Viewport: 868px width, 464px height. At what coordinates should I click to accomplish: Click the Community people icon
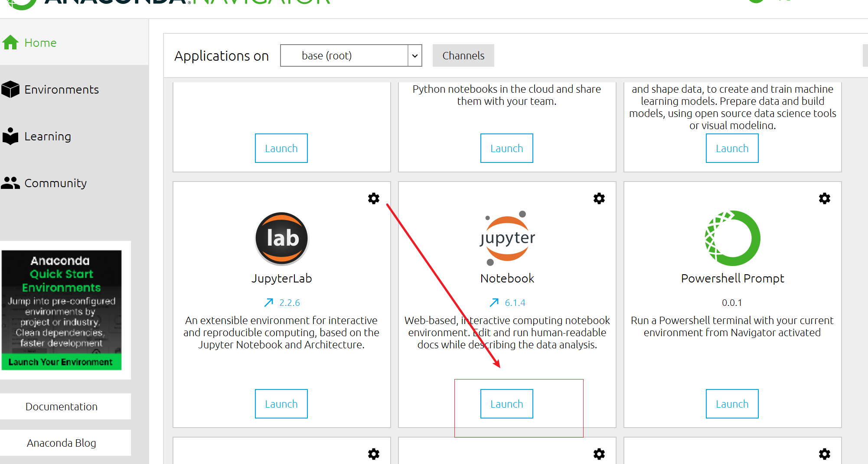(10, 183)
